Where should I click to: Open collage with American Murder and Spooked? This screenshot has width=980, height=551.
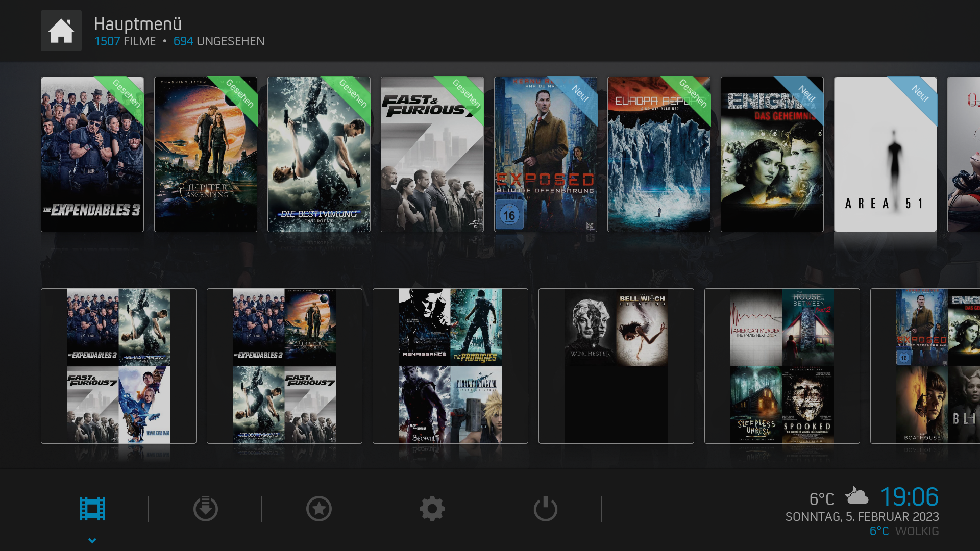(x=782, y=366)
